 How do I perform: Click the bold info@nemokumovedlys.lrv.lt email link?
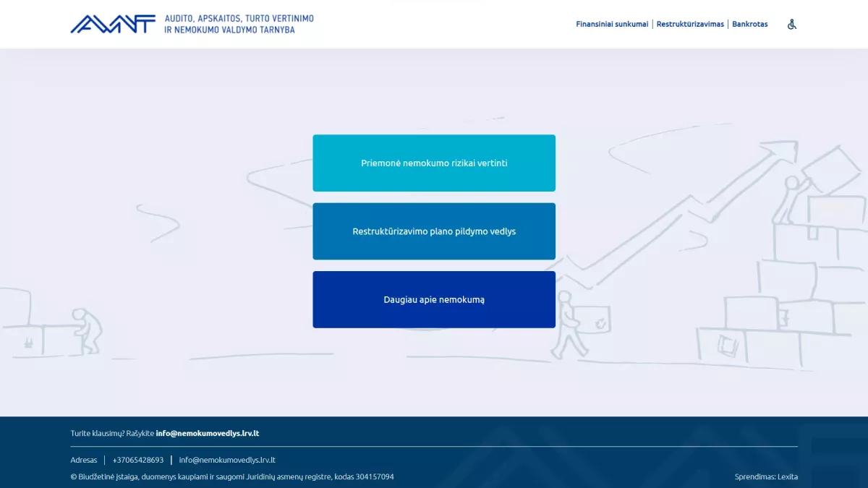[208, 433]
